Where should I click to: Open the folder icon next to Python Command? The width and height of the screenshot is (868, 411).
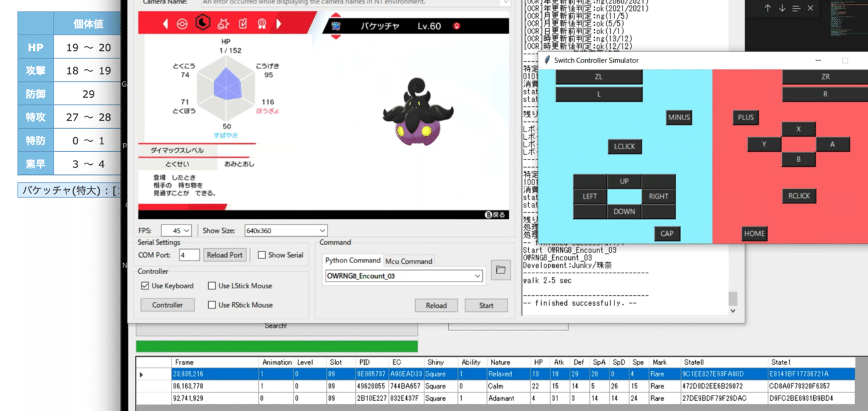pyautogui.click(x=500, y=270)
